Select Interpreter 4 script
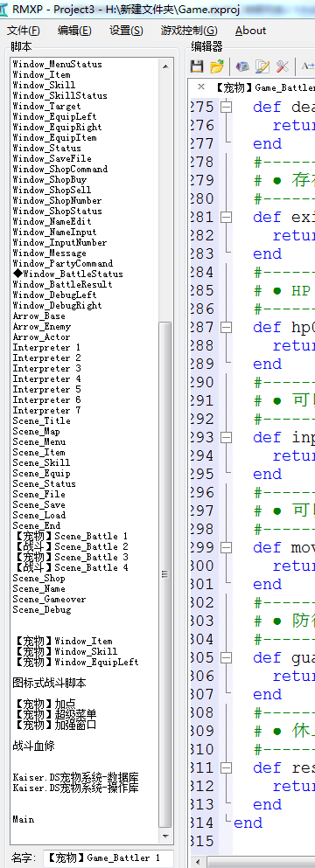Screen dimensions: 315x868 click(46, 379)
